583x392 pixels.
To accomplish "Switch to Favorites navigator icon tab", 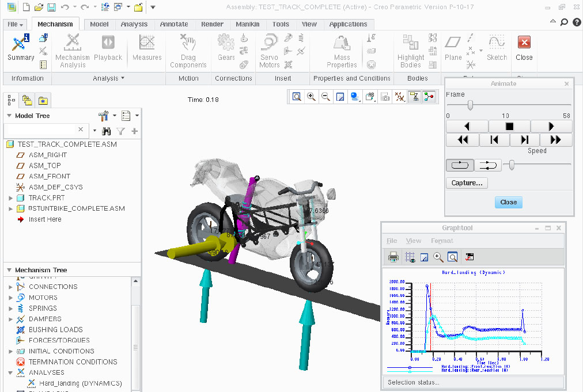I will (x=43, y=100).
